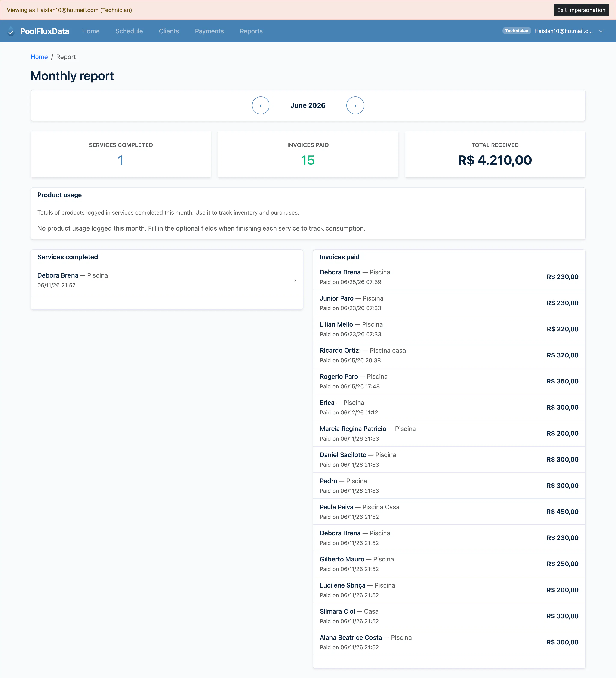Click the R$ 250,00 amount

(562, 564)
